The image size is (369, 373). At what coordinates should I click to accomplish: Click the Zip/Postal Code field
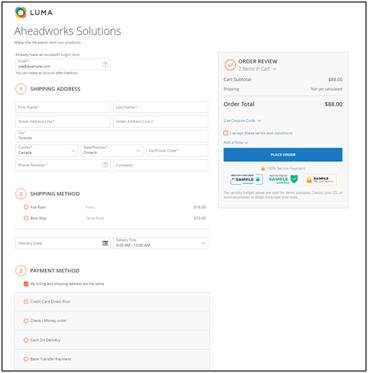(177, 150)
